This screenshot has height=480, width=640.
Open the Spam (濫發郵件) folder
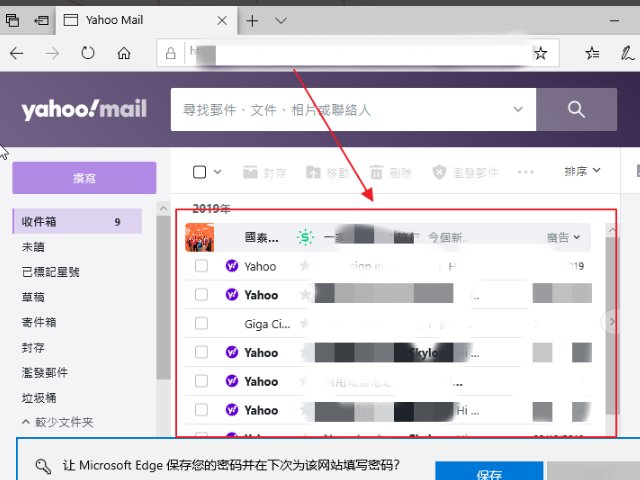coord(45,372)
